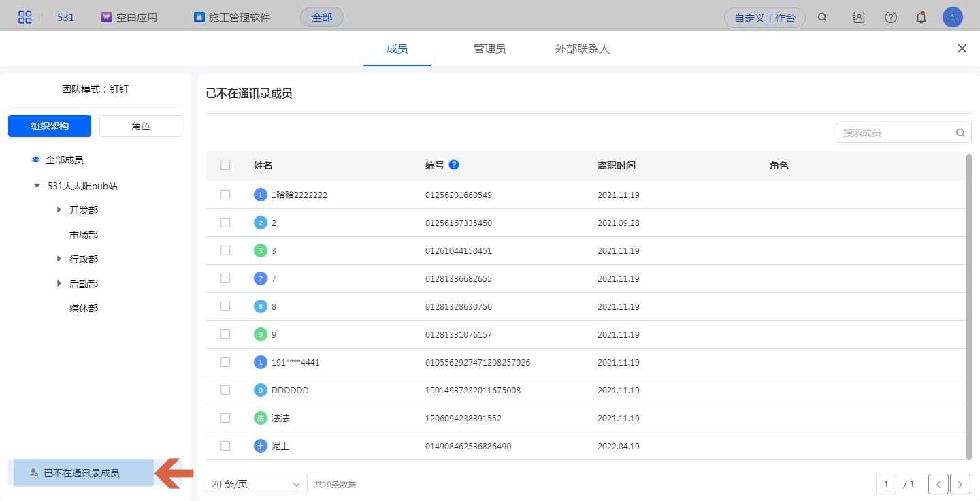Click the table's vertical scrollbar
This screenshot has height=501, width=980.
968,306
